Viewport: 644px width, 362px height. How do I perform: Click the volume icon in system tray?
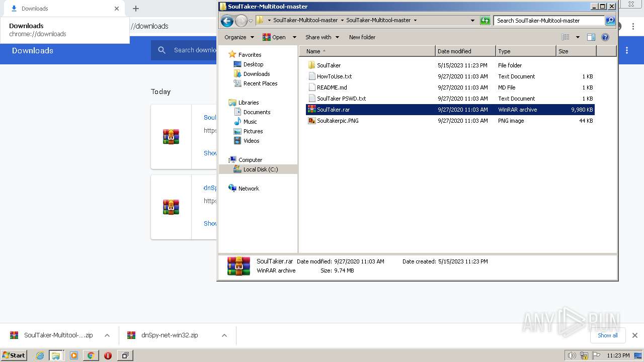pos(572,355)
